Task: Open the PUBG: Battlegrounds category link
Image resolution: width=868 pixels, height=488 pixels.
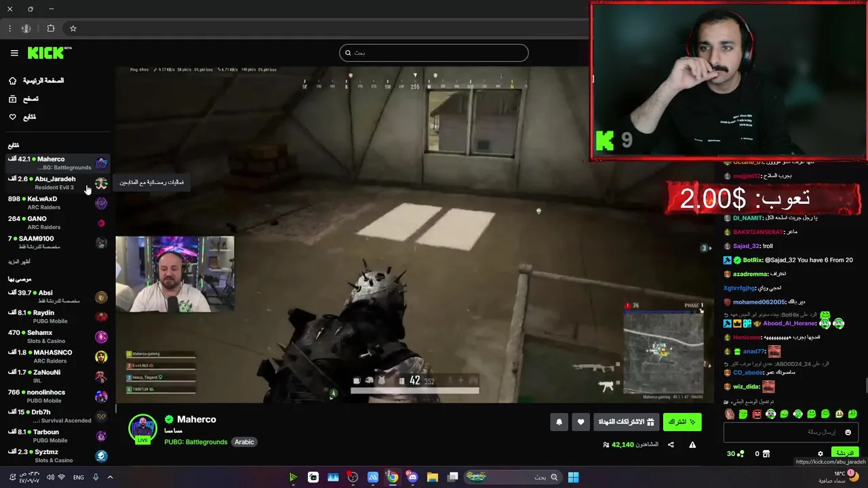Action: (x=196, y=442)
